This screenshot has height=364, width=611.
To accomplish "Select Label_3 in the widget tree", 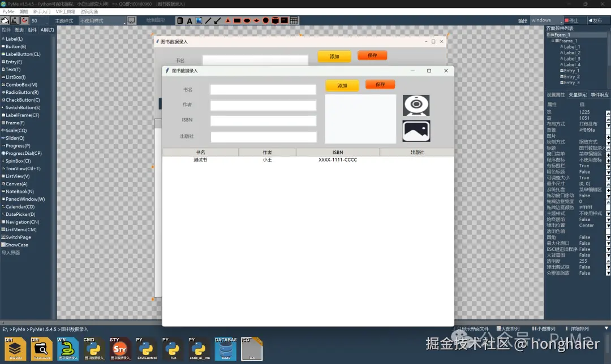I will tap(571, 59).
